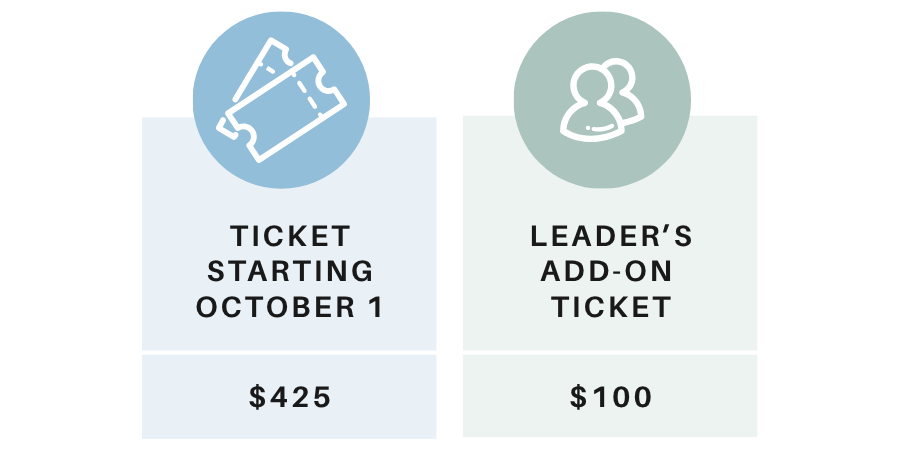Click the "LEADER'S" heading word
This screenshot has width=900, height=450.
point(611,236)
